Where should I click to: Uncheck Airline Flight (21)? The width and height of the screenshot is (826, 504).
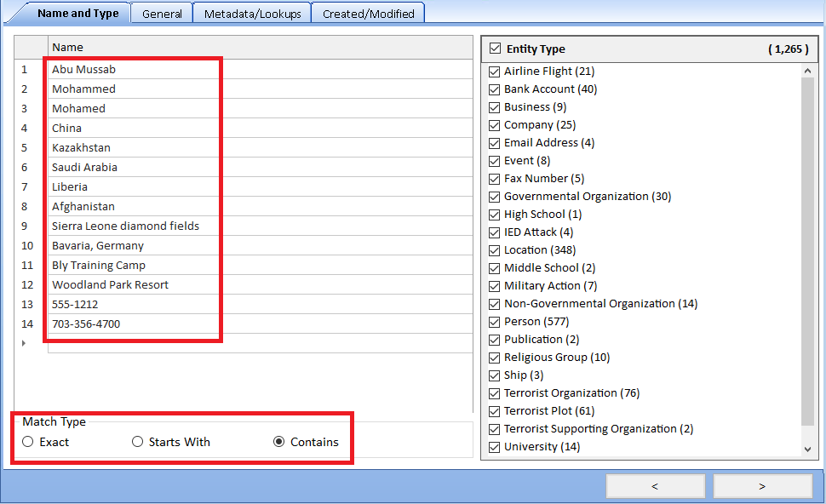click(x=494, y=72)
